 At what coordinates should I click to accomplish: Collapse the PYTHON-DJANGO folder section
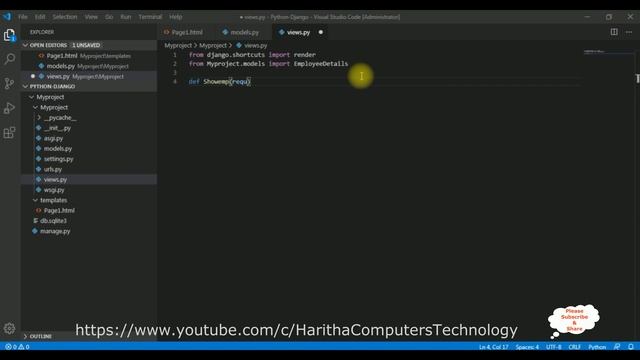(x=26, y=87)
